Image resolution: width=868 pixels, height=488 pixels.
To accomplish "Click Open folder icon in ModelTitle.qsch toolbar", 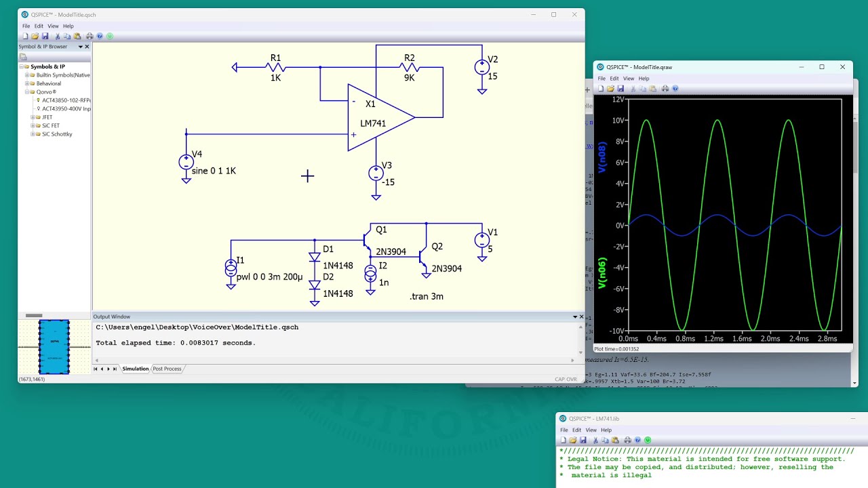I will point(35,36).
